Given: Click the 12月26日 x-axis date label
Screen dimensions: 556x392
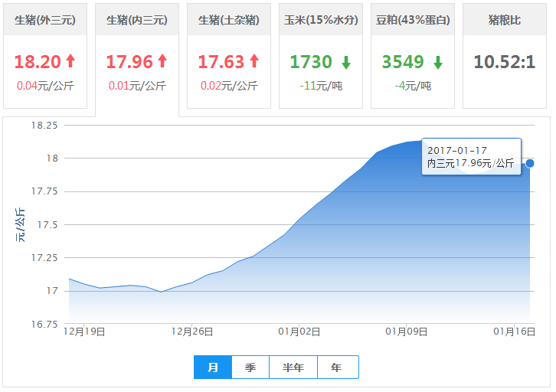Looking at the screenshot, I should 192,332.
